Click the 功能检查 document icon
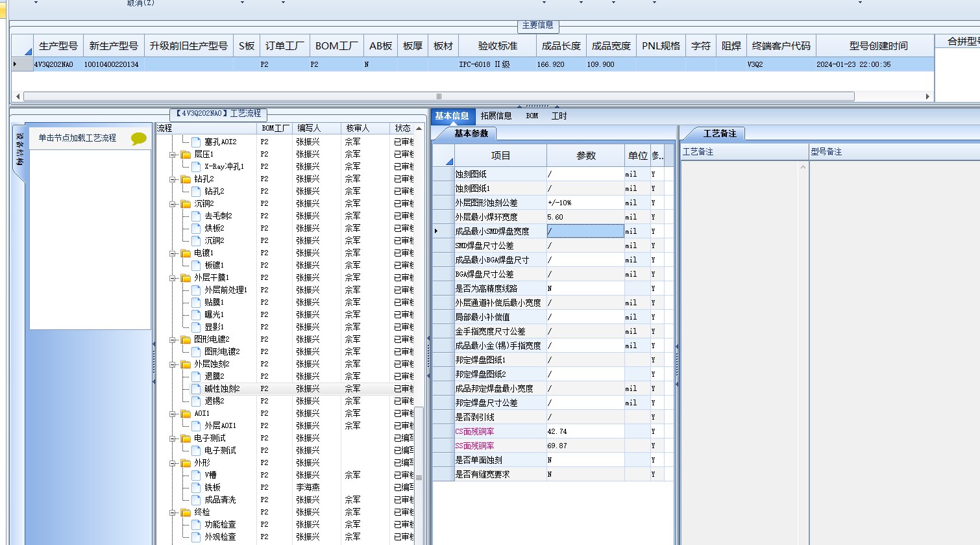Viewport: 980px width, 545px height. tap(196, 524)
